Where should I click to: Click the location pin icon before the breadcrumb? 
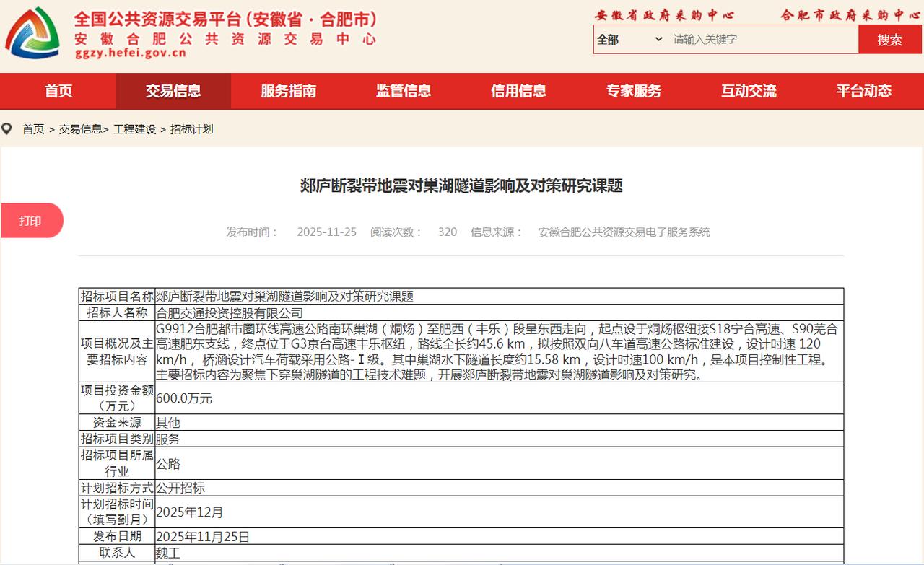7,128
